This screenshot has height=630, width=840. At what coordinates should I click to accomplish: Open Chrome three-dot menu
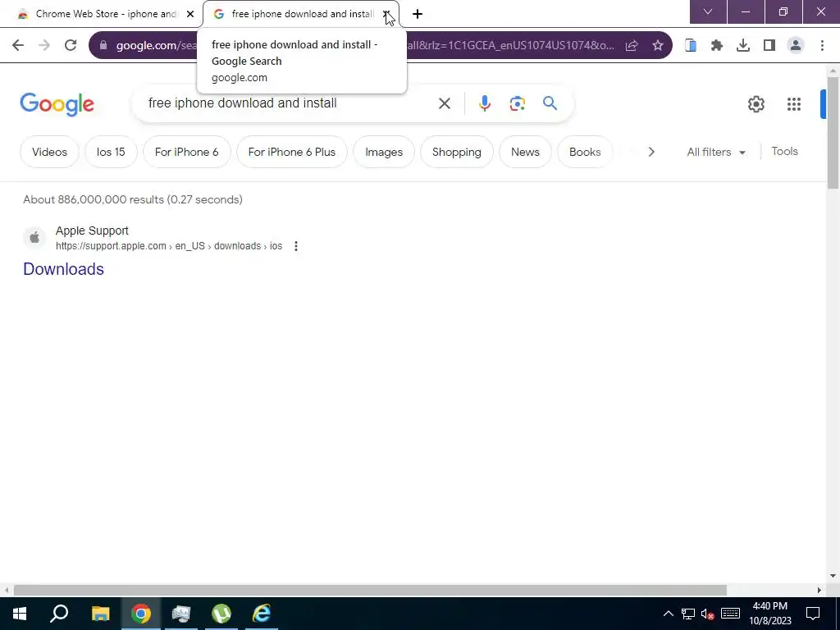tap(822, 46)
